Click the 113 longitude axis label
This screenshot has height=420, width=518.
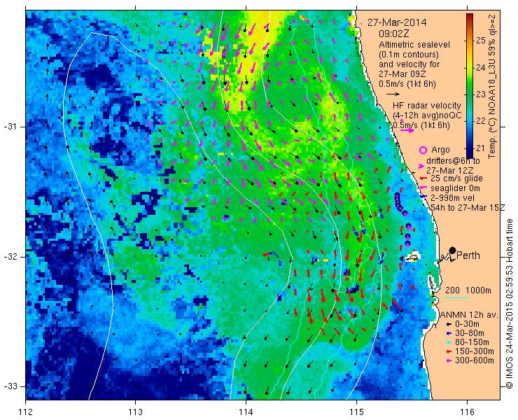(135, 412)
